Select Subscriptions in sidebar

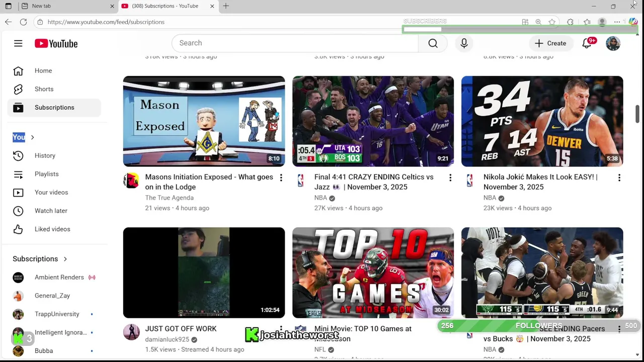(x=54, y=108)
